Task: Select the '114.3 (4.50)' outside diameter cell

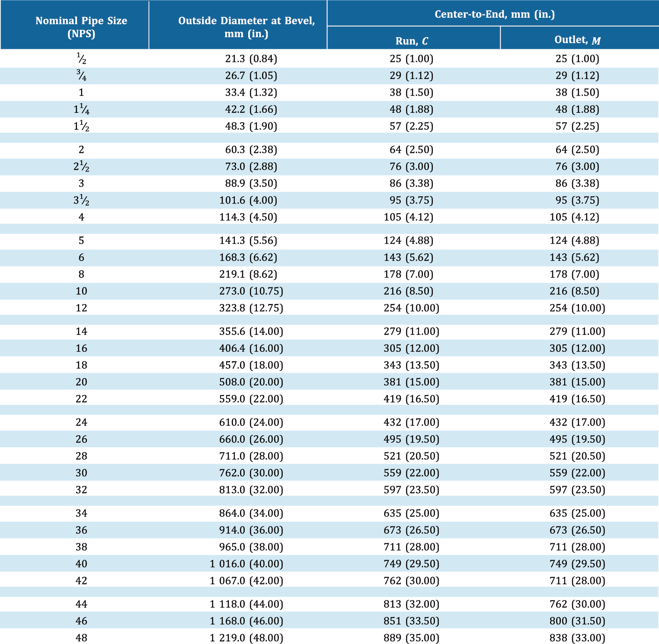Action: pos(248,217)
